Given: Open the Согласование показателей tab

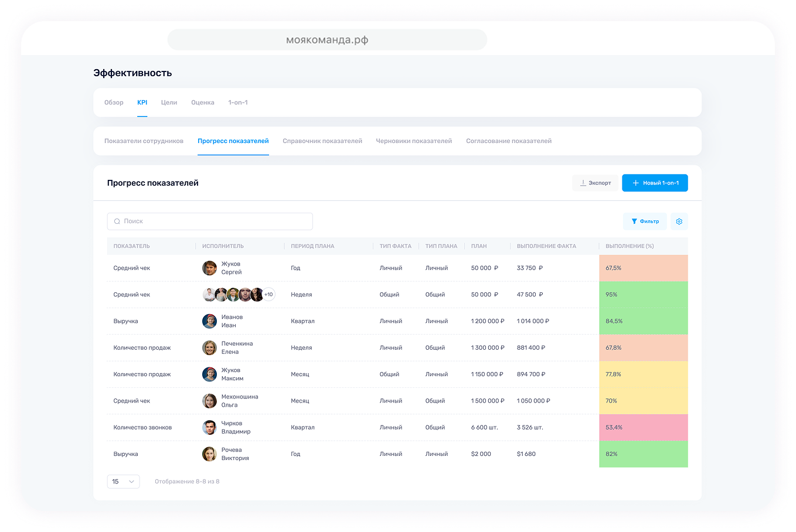Looking at the screenshot, I should coord(508,141).
